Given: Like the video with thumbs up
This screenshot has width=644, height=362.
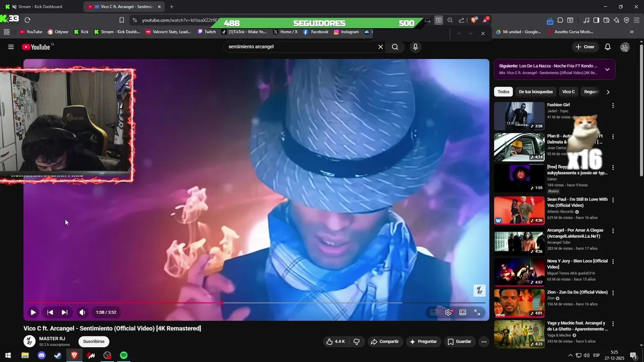Looking at the screenshot, I should point(336,341).
